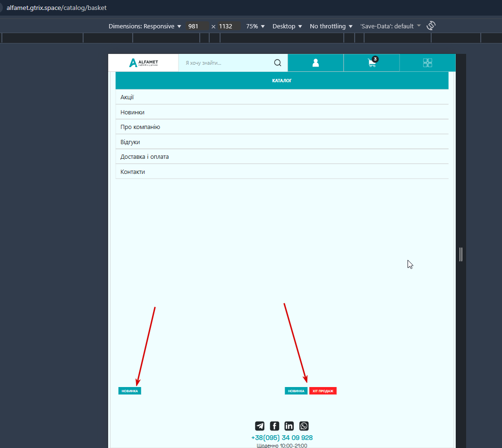The image size is (502, 448).
Task: Click the НОВИНКА badge beside ХІТ ПРОДАЖ
Action: 296,391
